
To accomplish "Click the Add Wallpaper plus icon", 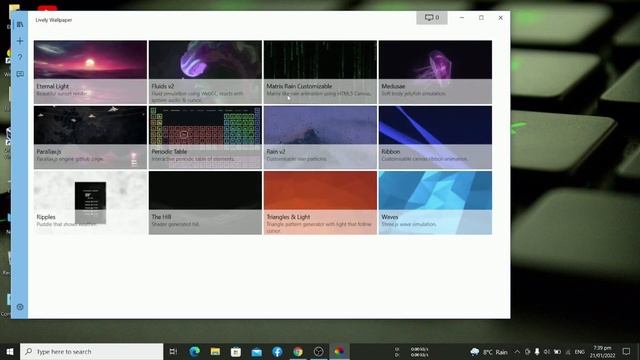I will point(20,41).
